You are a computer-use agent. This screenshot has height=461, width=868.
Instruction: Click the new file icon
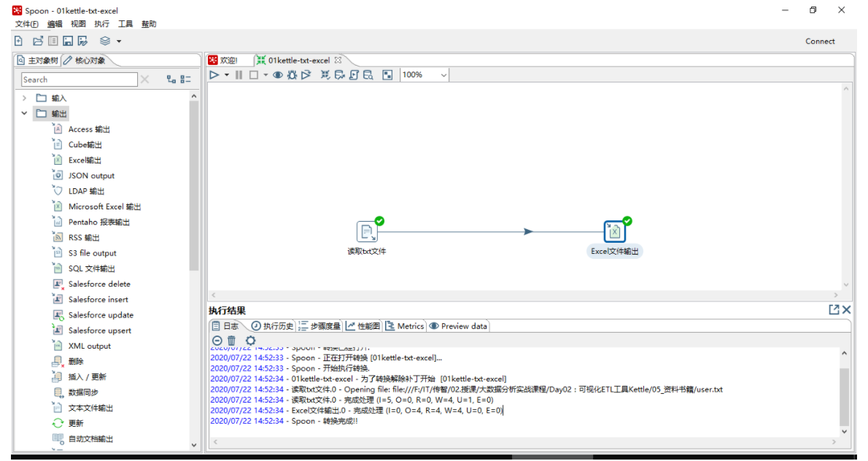point(19,41)
